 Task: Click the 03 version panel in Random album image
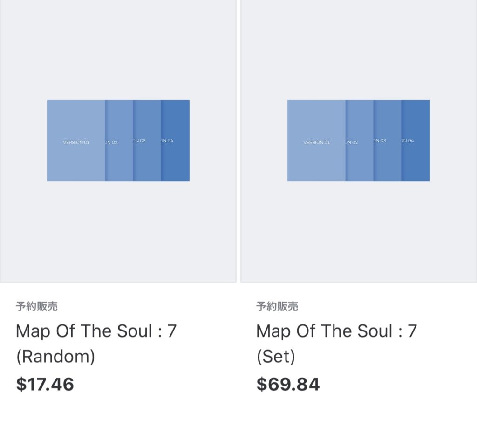(x=147, y=141)
